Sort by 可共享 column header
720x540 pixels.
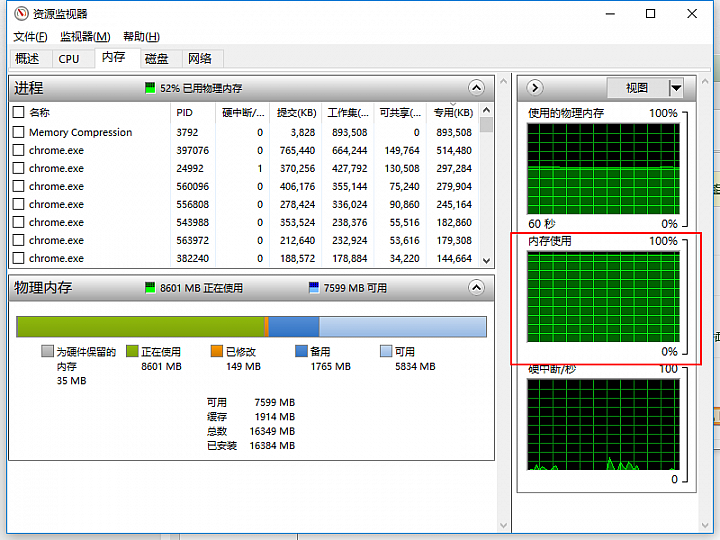[400, 112]
